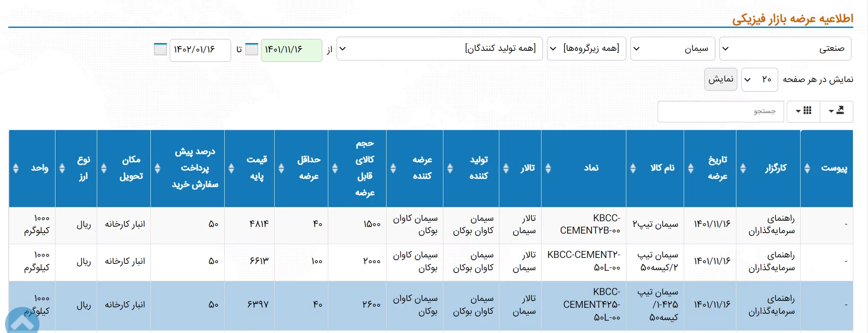Click base price cell ۴۸۱۴
The height and width of the screenshot is (333, 868).
pyautogui.click(x=249, y=225)
